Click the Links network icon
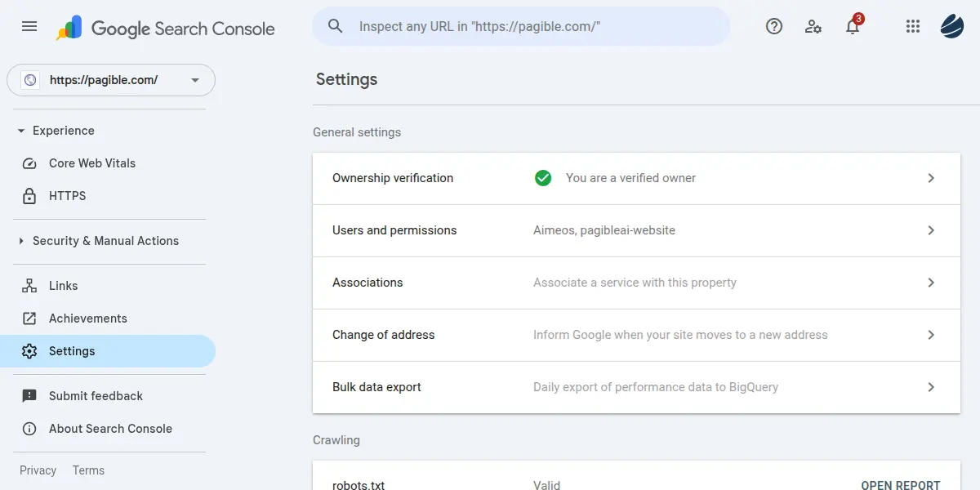Screen dimensions: 980x490 tap(29, 286)
